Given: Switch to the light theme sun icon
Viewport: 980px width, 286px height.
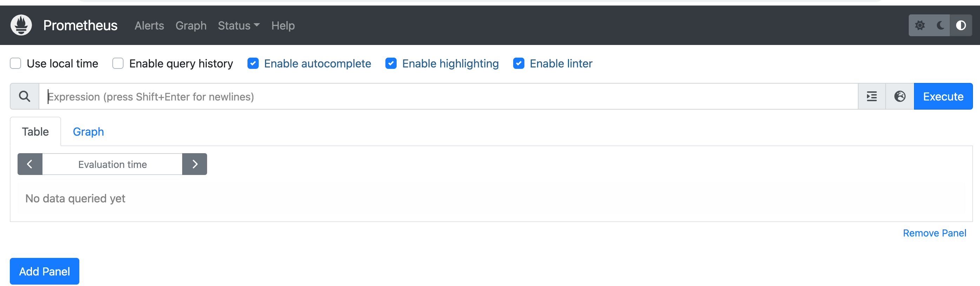Looking at the screenshot, I should tap(920, 26).
